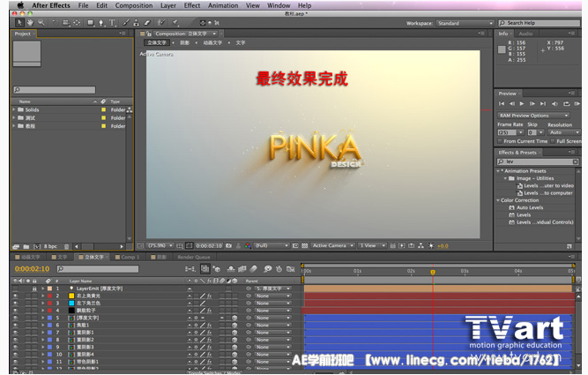Hide layer 3 with eye toggle
588x375 pixels.
[15, 303]
